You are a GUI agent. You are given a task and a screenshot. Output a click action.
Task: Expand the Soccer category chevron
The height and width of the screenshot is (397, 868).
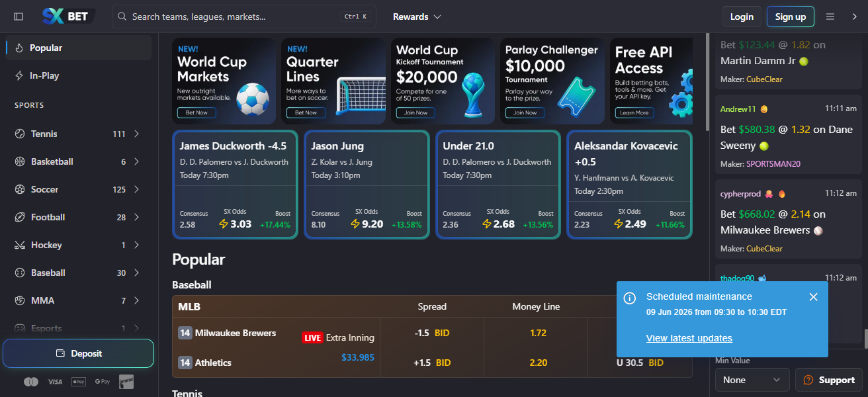(137, 189)
